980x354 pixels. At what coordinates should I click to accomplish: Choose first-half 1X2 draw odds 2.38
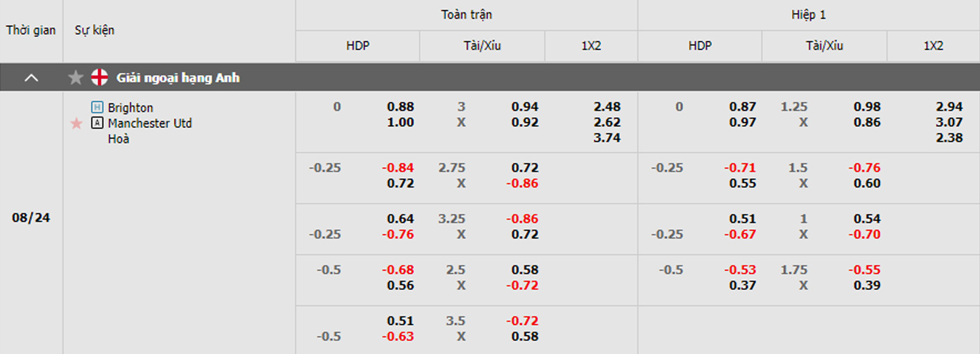(x=950, y=137)
